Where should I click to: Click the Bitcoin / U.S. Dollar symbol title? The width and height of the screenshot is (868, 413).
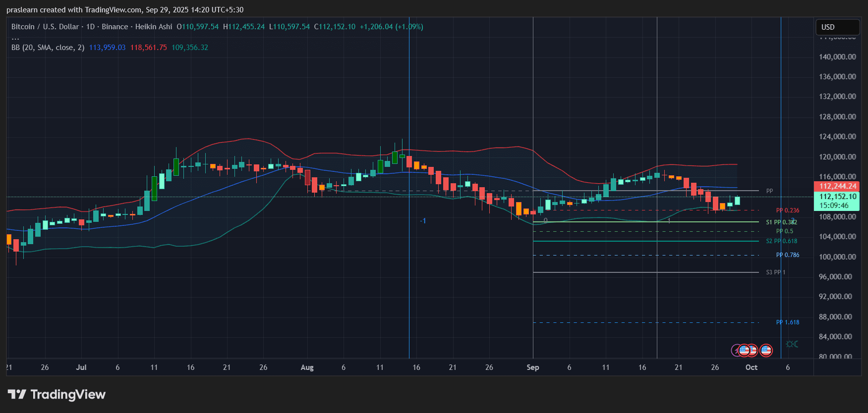pos(45,27)
